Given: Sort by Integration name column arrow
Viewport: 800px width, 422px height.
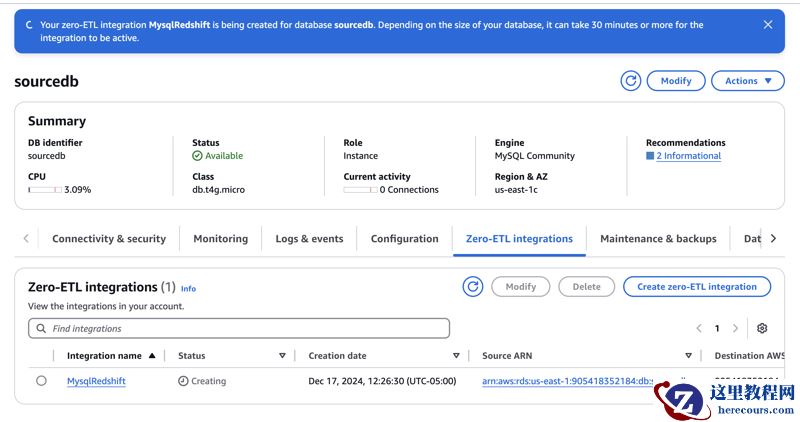Looking at the screenshot, I should (152, 356).
